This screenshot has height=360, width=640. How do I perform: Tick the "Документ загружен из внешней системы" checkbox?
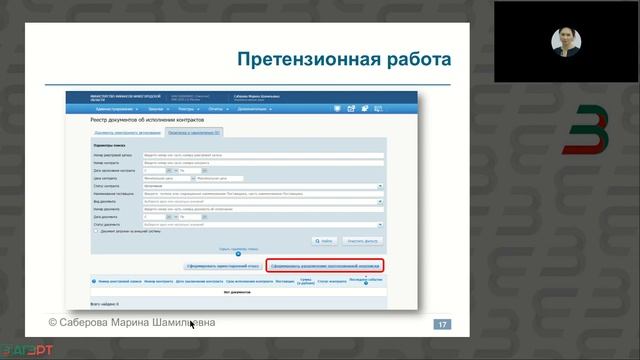point(96,231)
